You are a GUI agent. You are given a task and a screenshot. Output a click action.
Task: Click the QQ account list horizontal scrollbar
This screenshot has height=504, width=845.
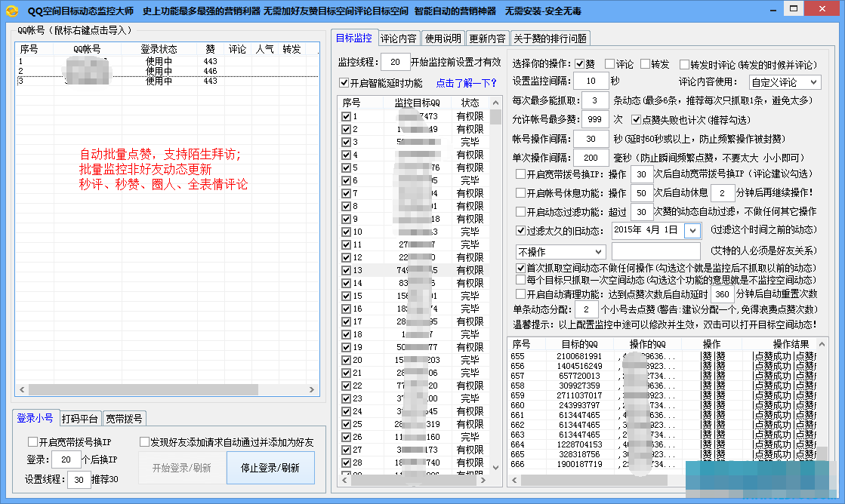143,389
